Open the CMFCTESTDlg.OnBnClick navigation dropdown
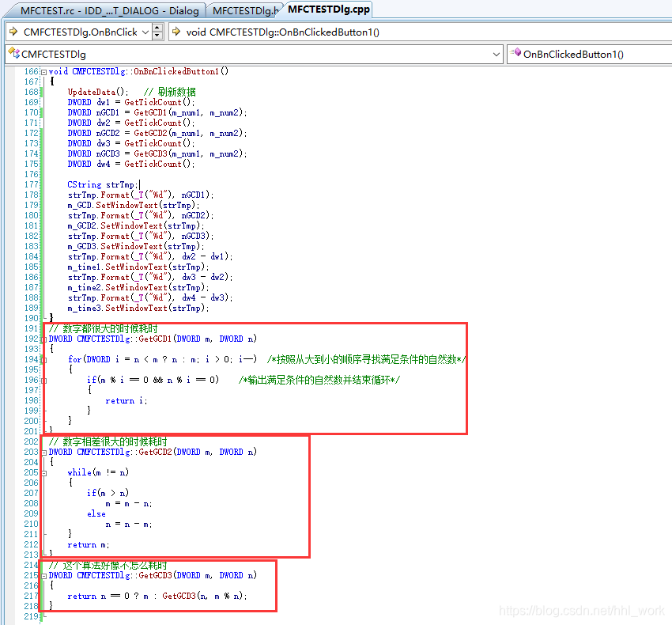 point(145,32)
